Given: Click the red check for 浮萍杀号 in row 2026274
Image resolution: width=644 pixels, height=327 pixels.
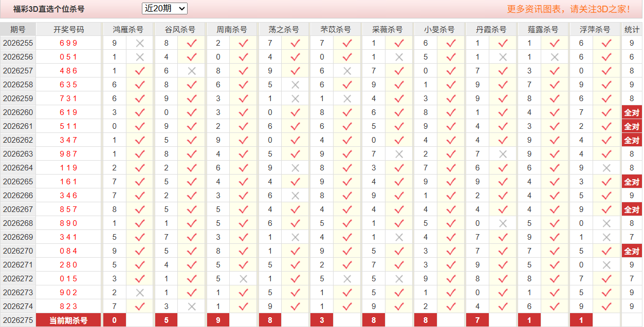Looking at the screenshot, I should 607,306.
